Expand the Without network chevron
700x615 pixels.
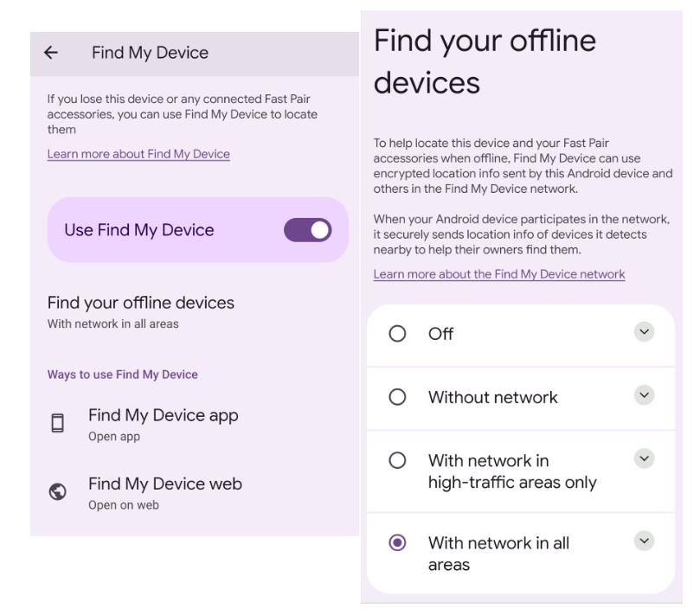click(x=644, y=395)
